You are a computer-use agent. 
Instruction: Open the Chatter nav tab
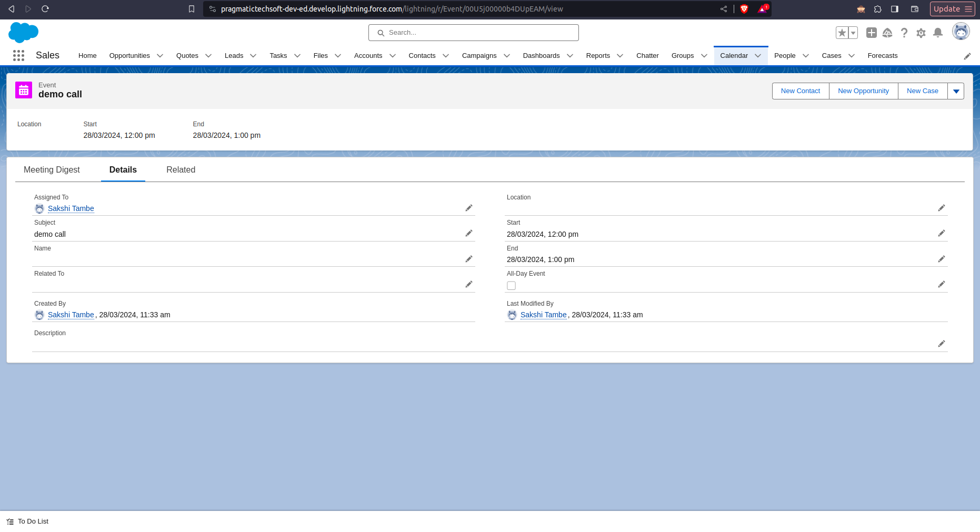coord(647,56)
